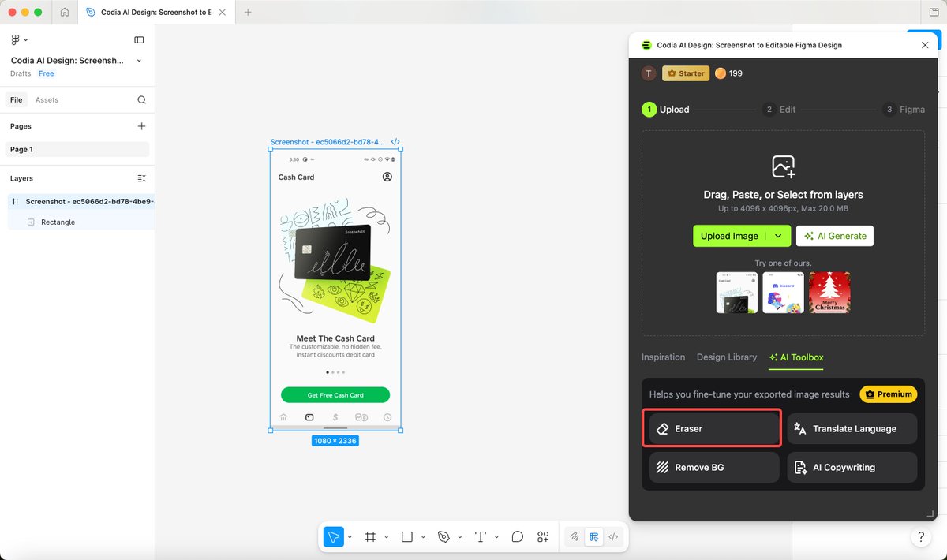Switch to Dev Mode toggle

coord(613,537)
